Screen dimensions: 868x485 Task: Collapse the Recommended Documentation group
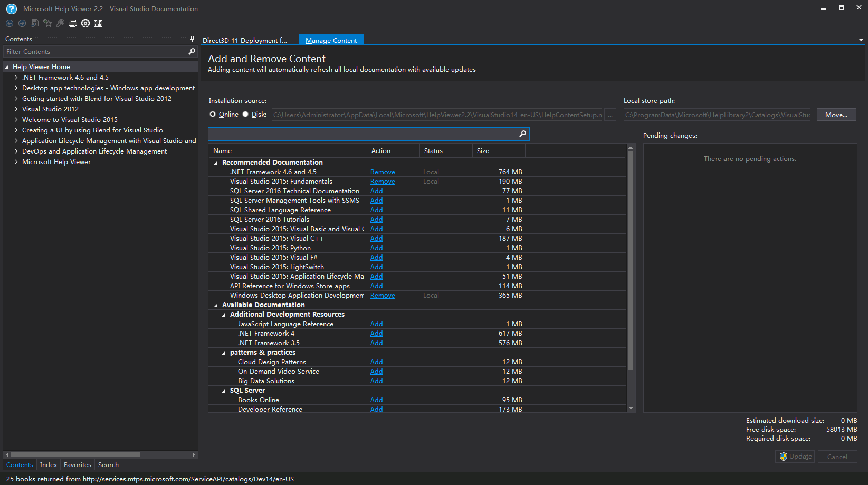tap(215, 163)
